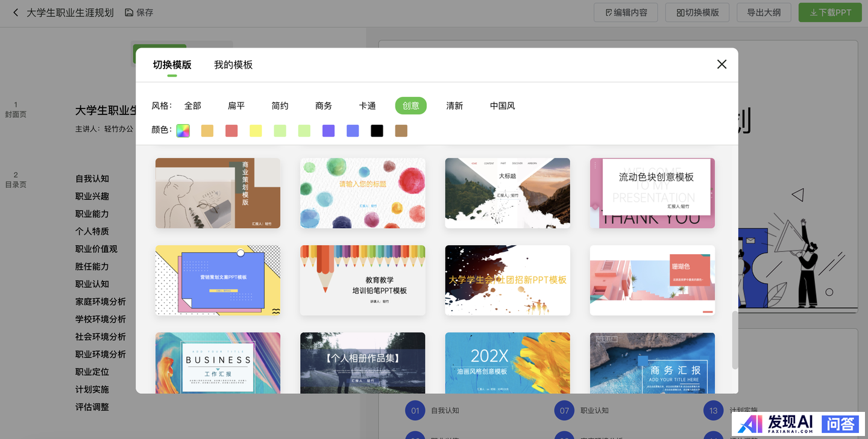Screen dimensions: 868x439
Task: Click the back arrow icon
Action: click(16, 12)
